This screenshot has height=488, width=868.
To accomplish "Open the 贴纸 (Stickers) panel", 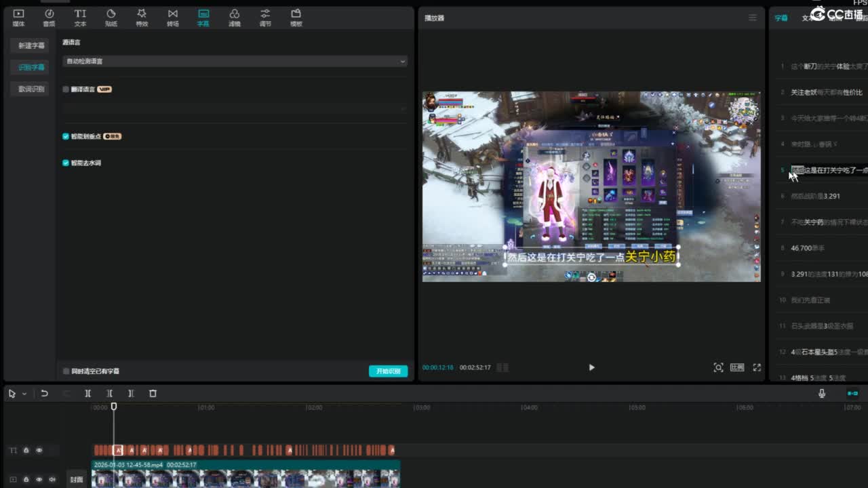I will tap(111, 18).
